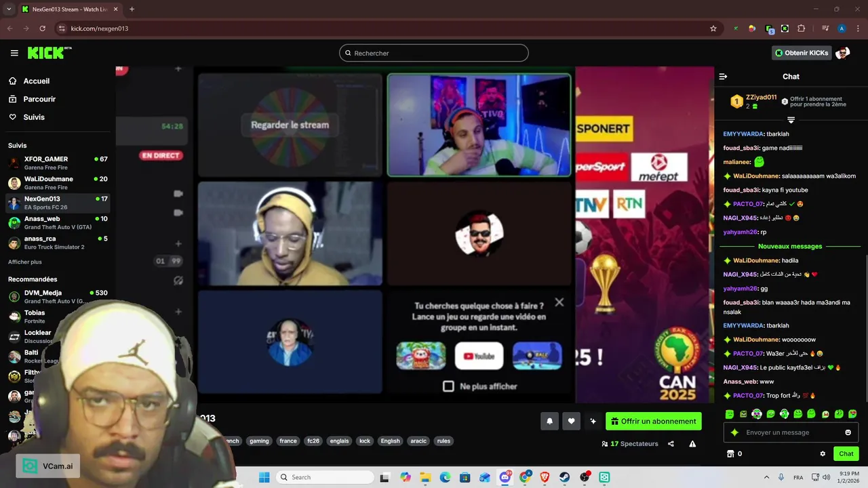Open Suivis in sidebar
Viewport: 868px width, 488px height.
coord(34,117)
